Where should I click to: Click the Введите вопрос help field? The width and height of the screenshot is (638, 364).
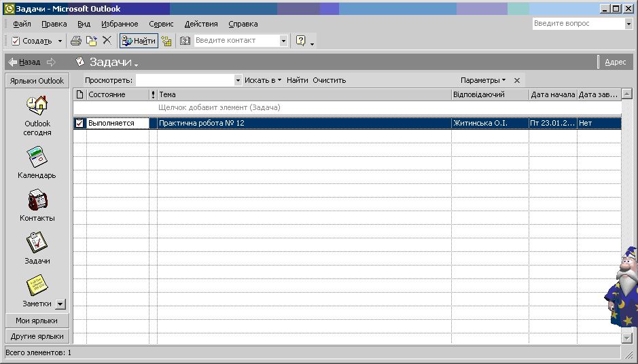(579, 23)
